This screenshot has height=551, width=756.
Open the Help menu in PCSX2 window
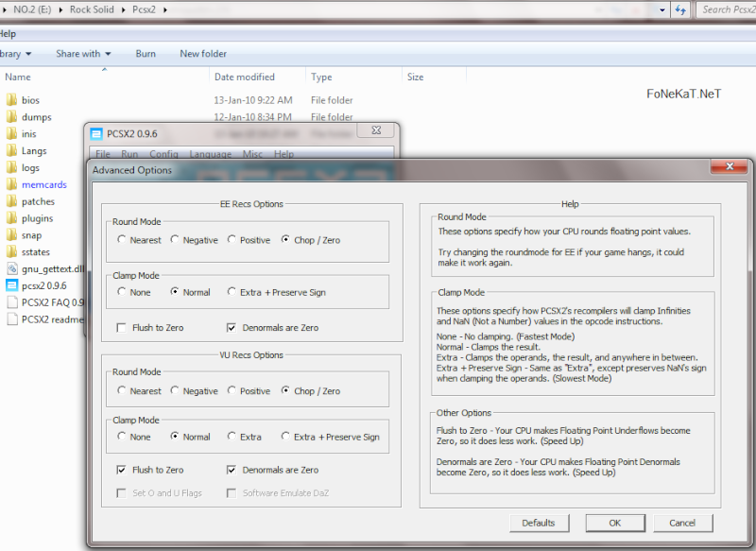click(x=284, y=154)
